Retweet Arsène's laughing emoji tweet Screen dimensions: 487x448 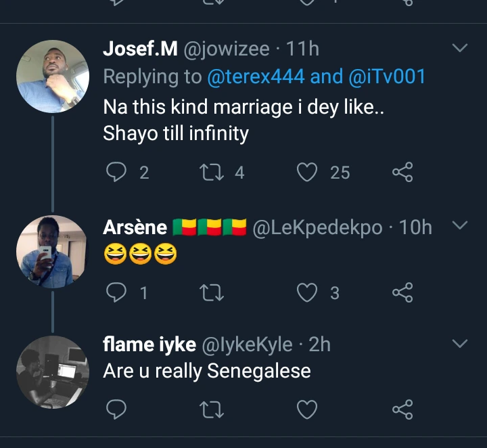click(213, 292)
